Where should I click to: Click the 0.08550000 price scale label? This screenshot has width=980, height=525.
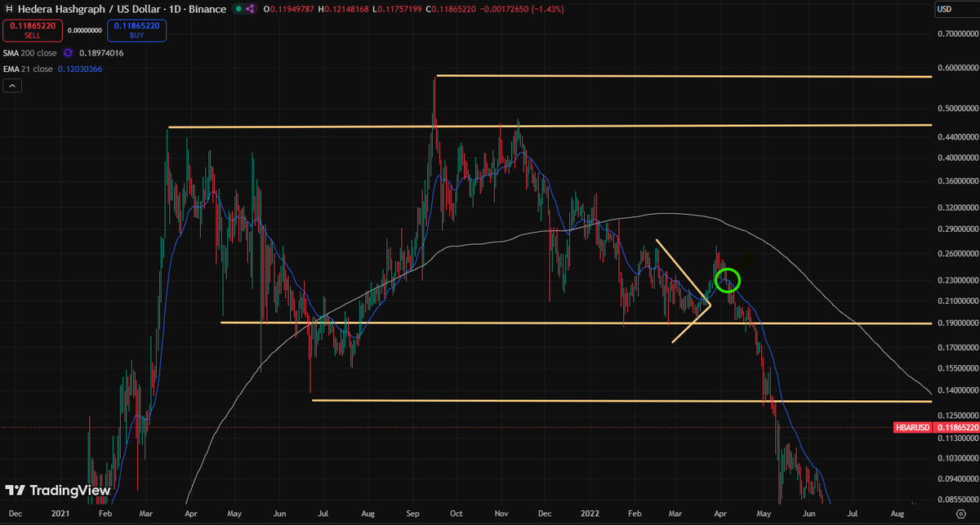[957, 499]
